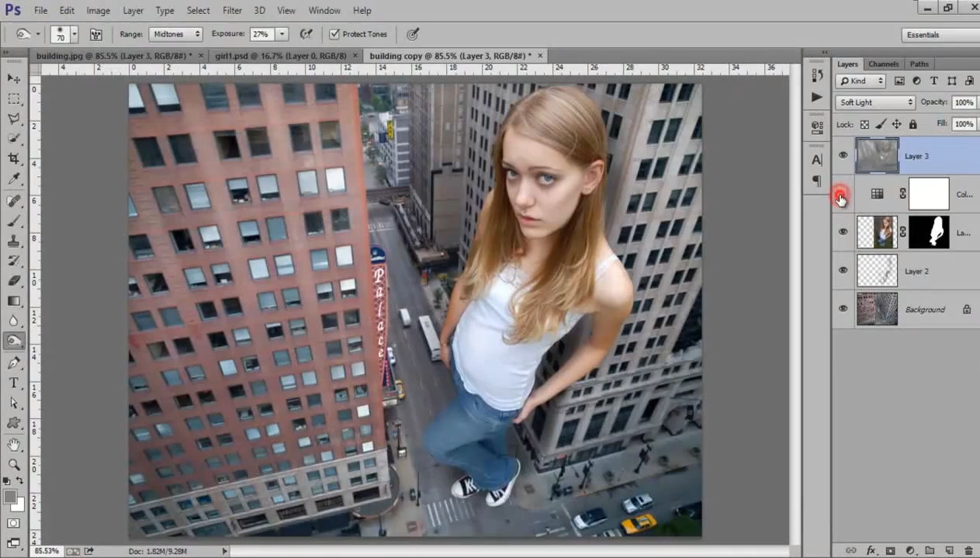980x558 pixels.
Task: Activate the Zoom magnifier tool
Action: [x=14, y=464]
